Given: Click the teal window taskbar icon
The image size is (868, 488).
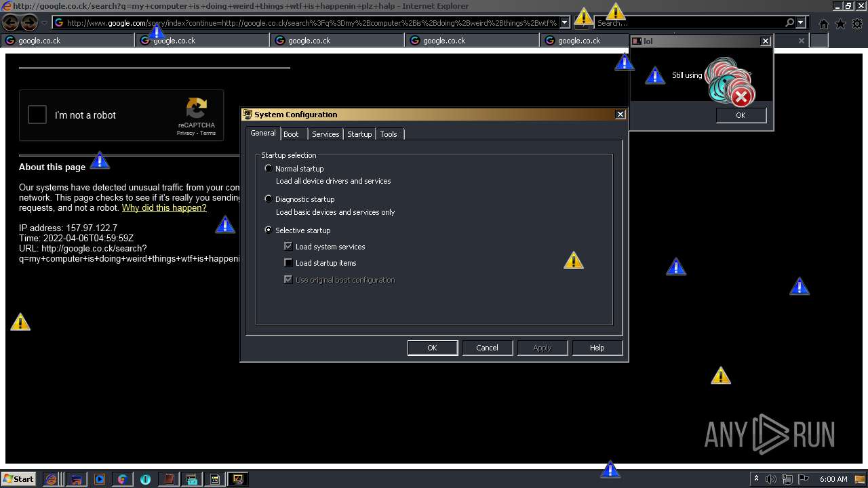Looking at the screenshot, I should (192, 479).
